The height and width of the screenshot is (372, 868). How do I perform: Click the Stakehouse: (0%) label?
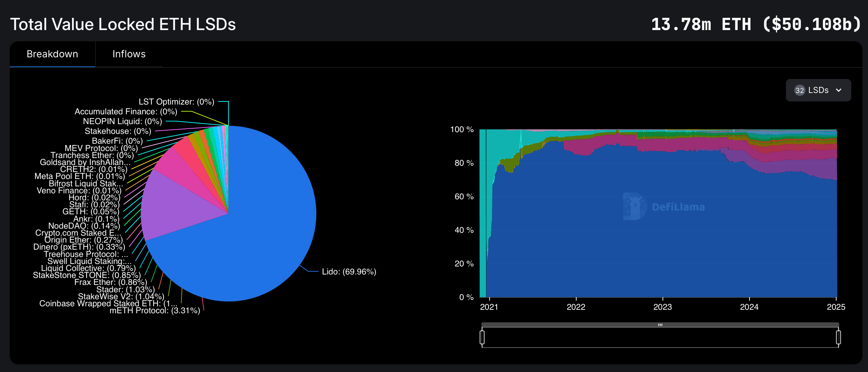118,131
